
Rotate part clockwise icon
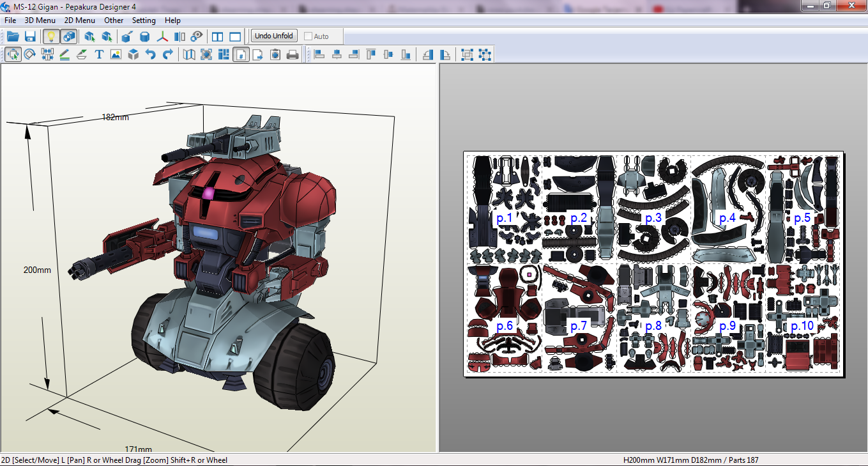point(445,54)
